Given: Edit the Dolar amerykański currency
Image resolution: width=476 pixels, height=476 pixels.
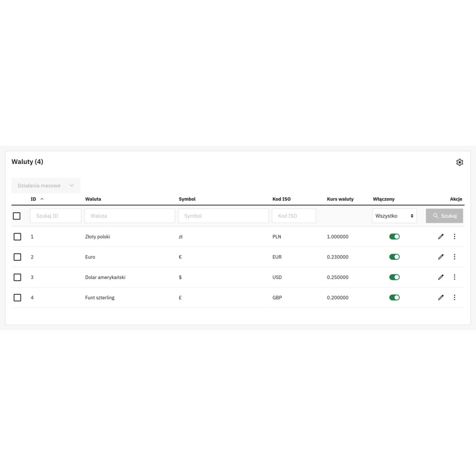Looking at the screenshot, I should [441, 277].
